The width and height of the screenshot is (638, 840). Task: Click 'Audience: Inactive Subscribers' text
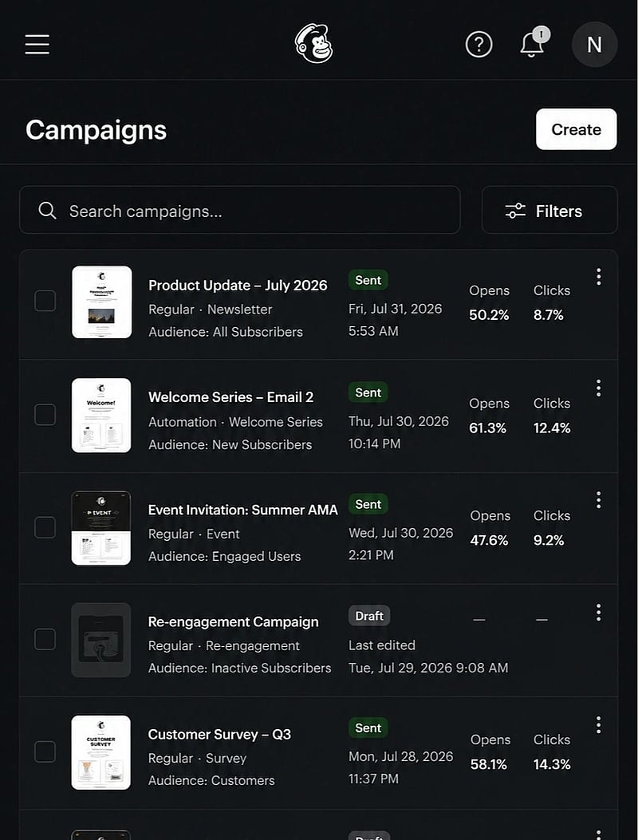[239, 668]
